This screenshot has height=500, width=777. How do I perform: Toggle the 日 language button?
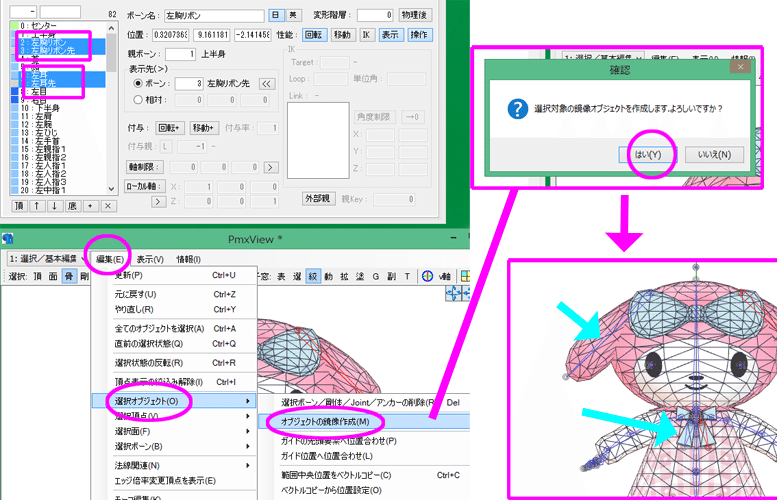276,15
